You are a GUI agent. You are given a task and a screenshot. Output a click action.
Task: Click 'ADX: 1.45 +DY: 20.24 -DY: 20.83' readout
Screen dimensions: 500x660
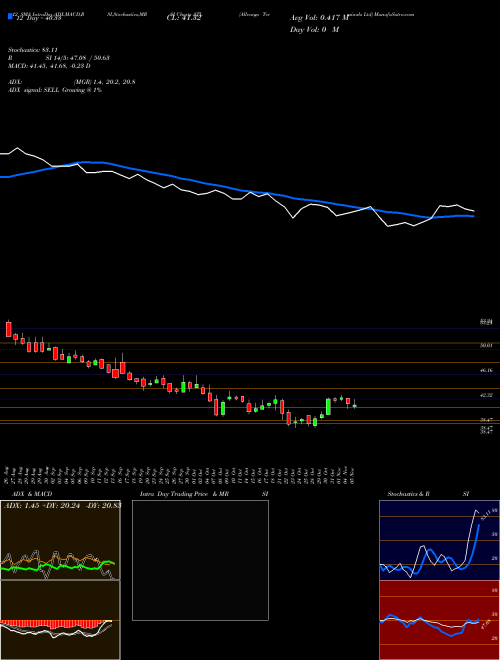(x=62, y=505)
